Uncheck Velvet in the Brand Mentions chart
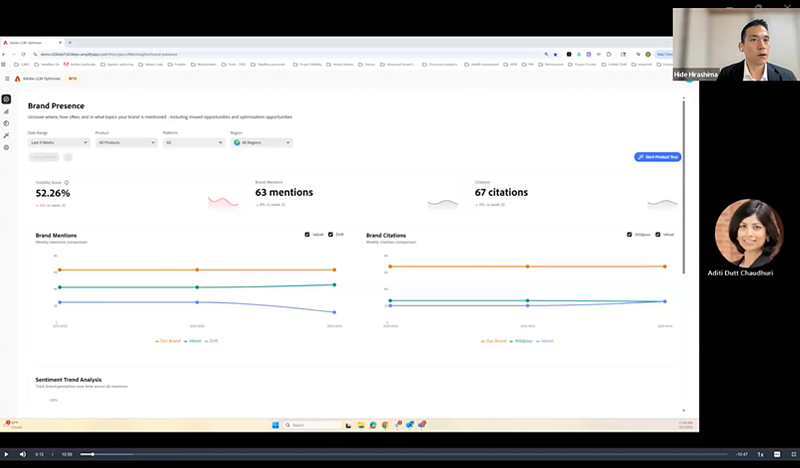Viewport: 800px width, 468px height. [x=306, y=234]
